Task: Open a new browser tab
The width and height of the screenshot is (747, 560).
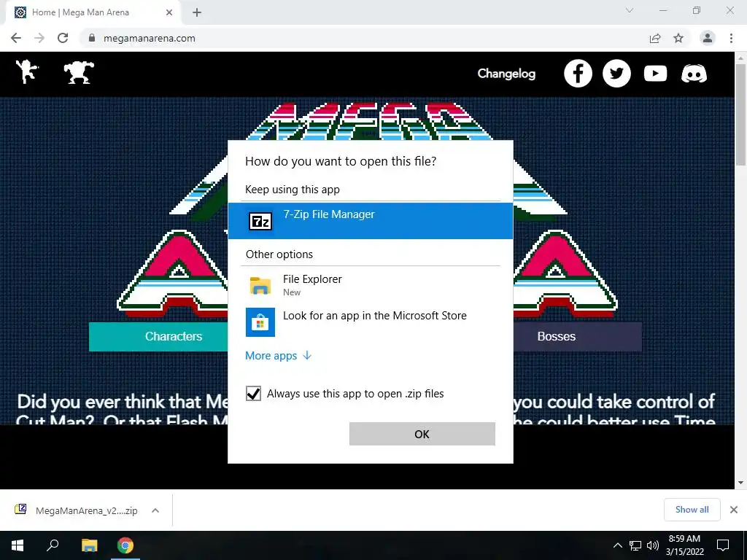Action: pyautogui.click(x=197, y=12)
